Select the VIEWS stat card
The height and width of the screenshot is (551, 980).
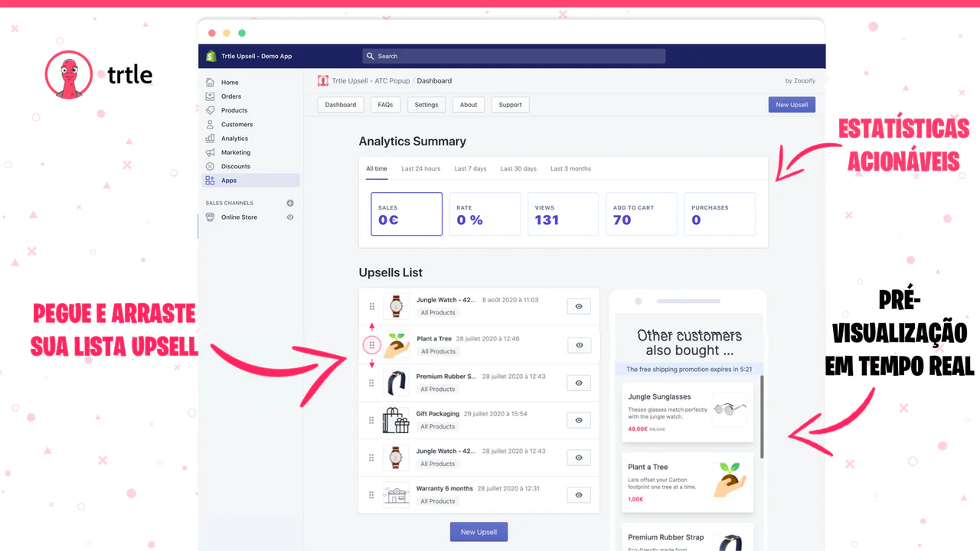(x=563, y=214)
